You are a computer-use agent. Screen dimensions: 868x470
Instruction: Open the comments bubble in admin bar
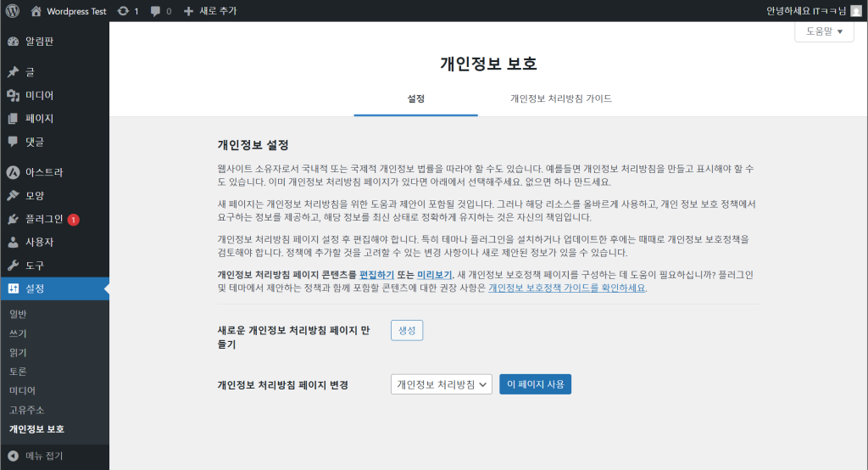(161, 11)
